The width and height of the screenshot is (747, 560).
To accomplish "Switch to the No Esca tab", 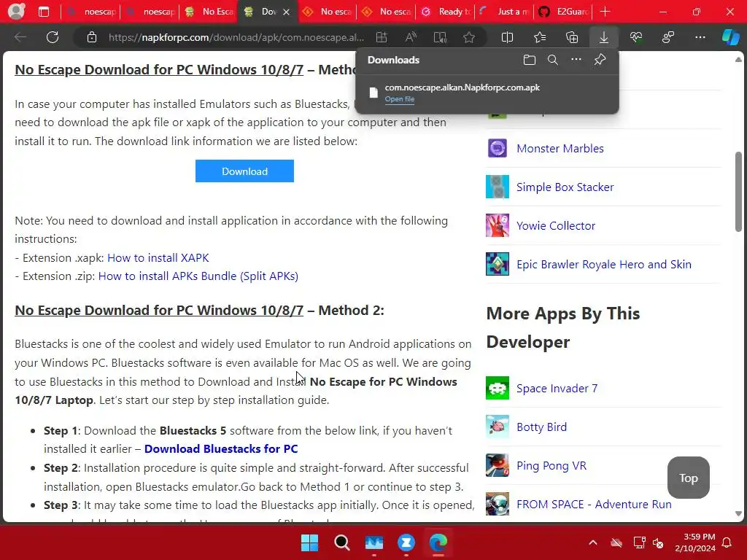I will (x=209, y=12).
